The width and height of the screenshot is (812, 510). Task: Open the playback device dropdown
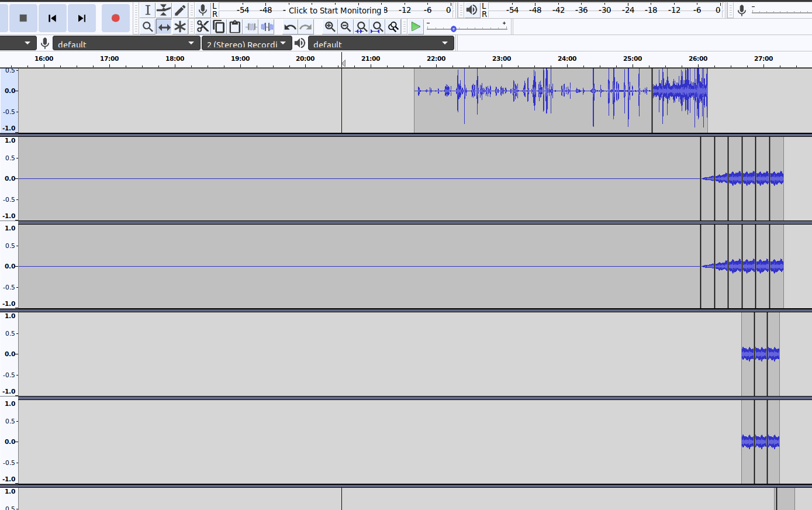(x=381, y=44)
